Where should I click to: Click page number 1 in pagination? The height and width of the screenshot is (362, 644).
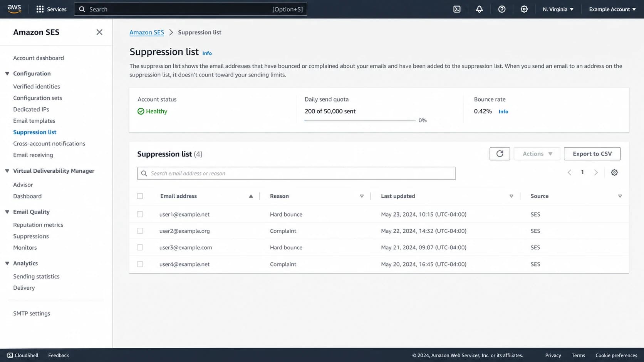pyautogui.click(x=582, y=172)
